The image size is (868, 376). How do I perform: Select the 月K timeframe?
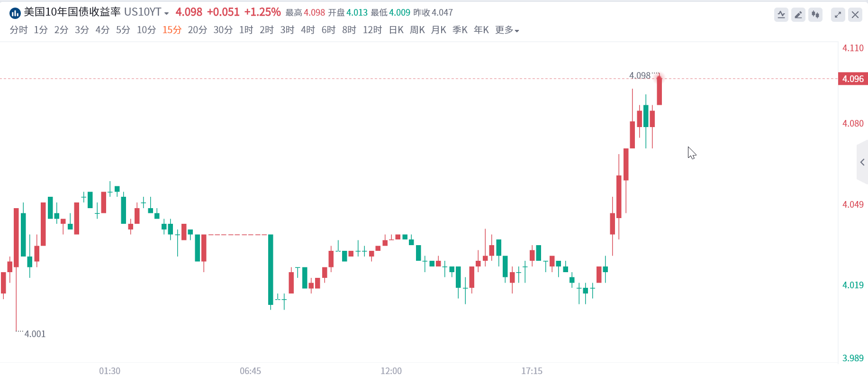pyautogui.click(x=438, y=30)
